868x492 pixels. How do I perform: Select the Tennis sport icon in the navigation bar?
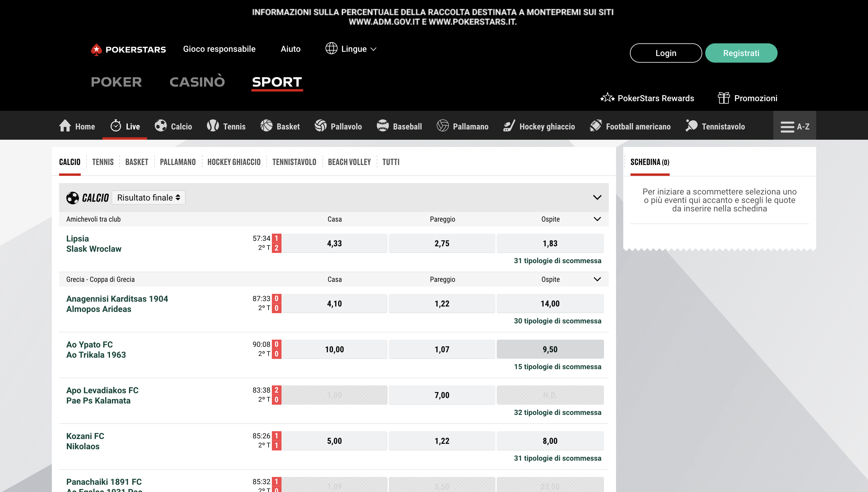213,126
